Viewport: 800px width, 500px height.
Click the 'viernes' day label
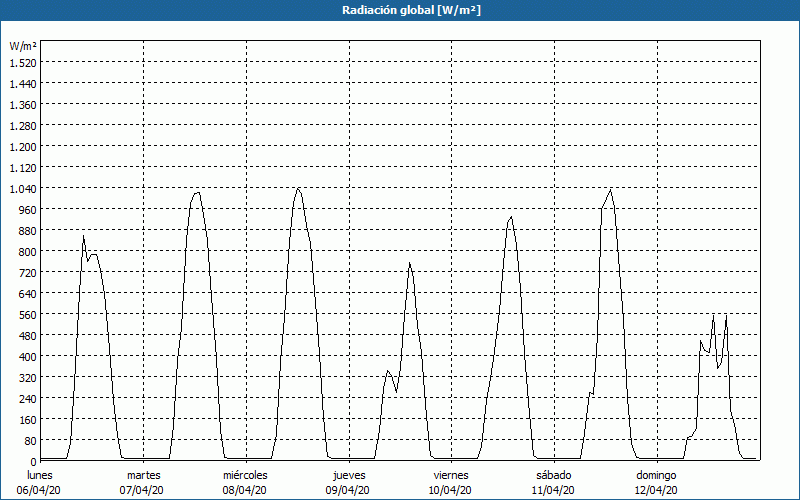click(x=451, y=475)
